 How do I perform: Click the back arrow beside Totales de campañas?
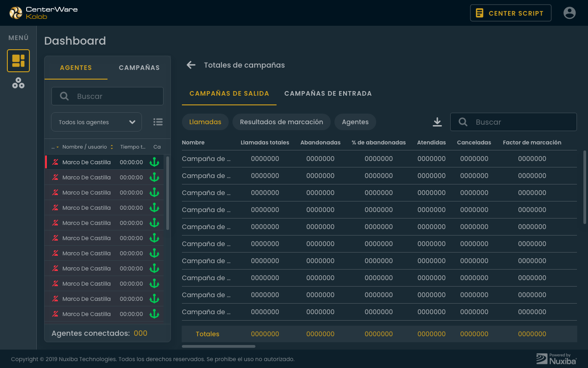coord(191,65)
